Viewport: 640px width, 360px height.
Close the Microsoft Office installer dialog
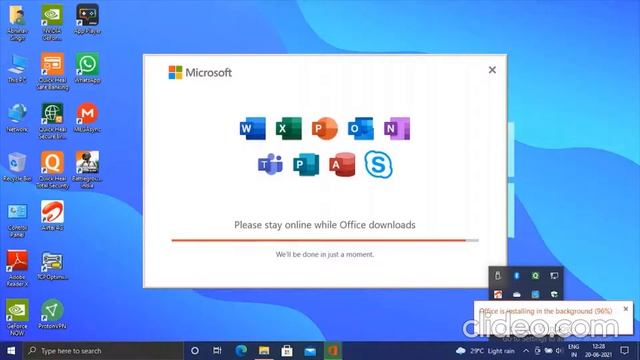click(492, 70)
